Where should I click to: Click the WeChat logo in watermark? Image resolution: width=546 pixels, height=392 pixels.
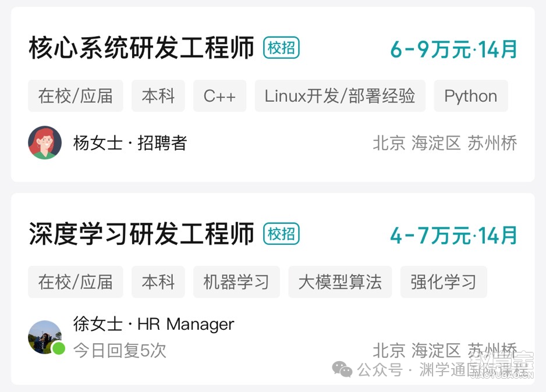(x=342, y=369)
